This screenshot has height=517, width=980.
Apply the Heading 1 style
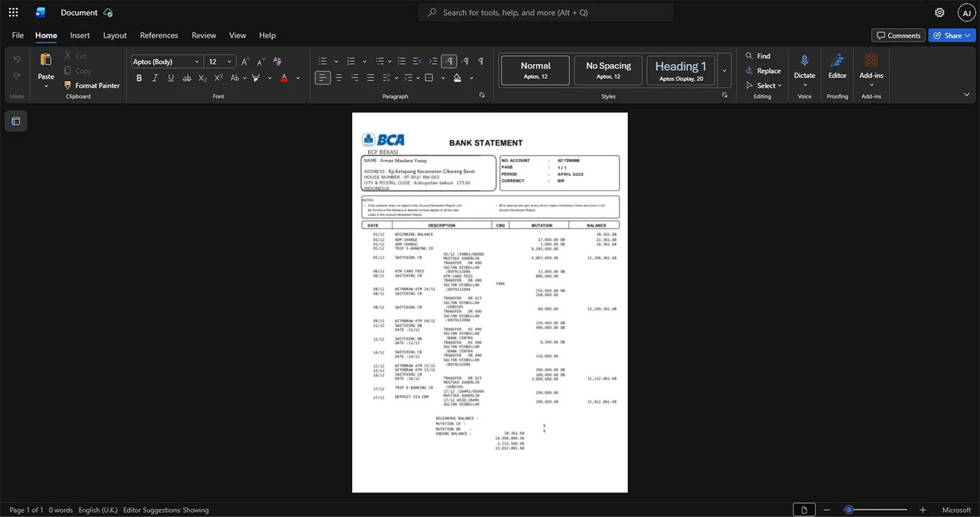tap(681, 70)
